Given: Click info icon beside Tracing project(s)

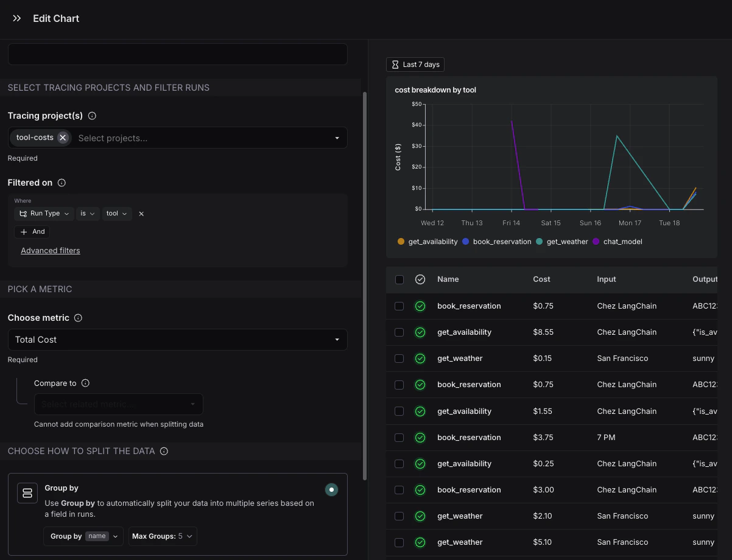Looking at the screenshot, I should pos(92,116).
